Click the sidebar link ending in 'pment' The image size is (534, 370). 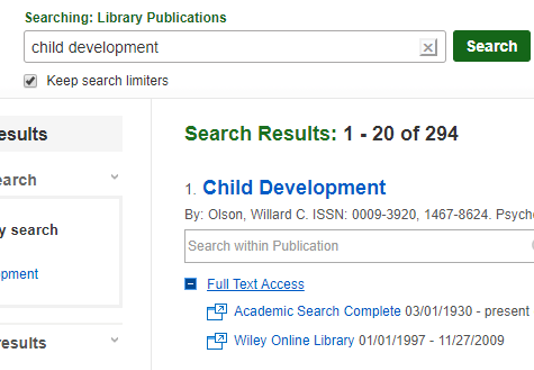coord(19,274)
